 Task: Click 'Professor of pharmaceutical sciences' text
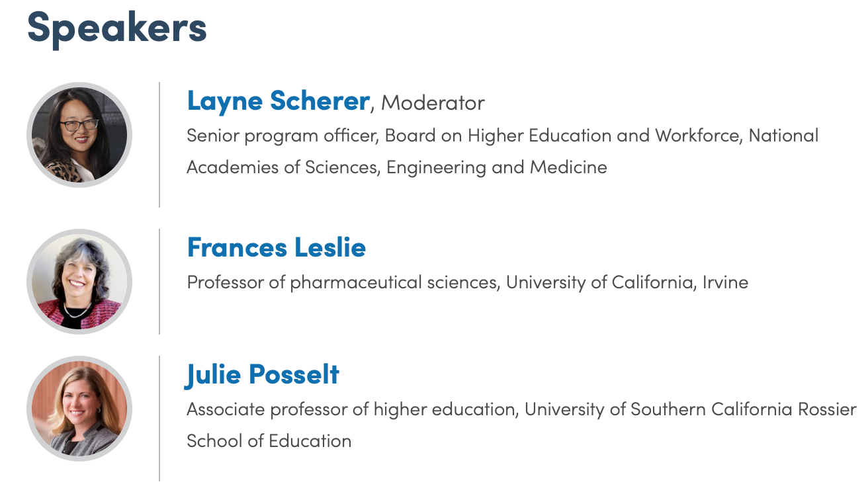coord(342,282)
